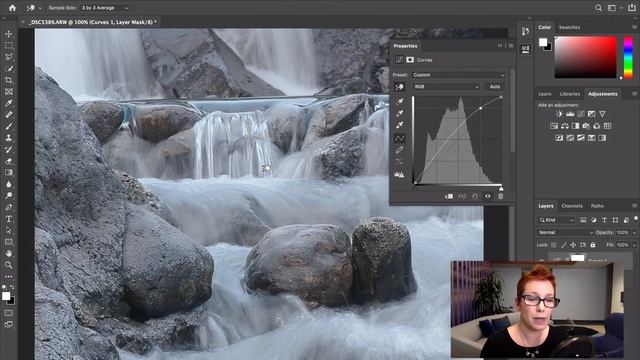Screen dimensions: 640x360
Task: Click the white point input slider triangle
Action: coord(501,189)
